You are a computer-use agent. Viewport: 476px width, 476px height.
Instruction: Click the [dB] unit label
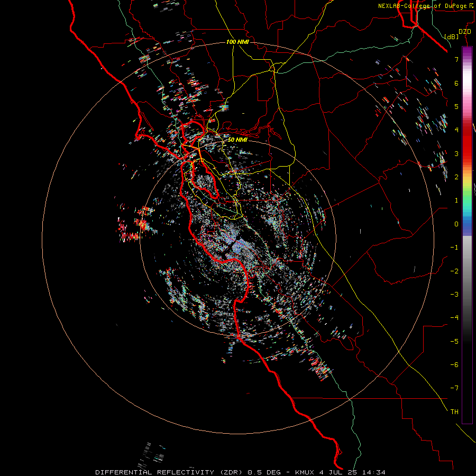pyautogui.click(x=452, y=36)
